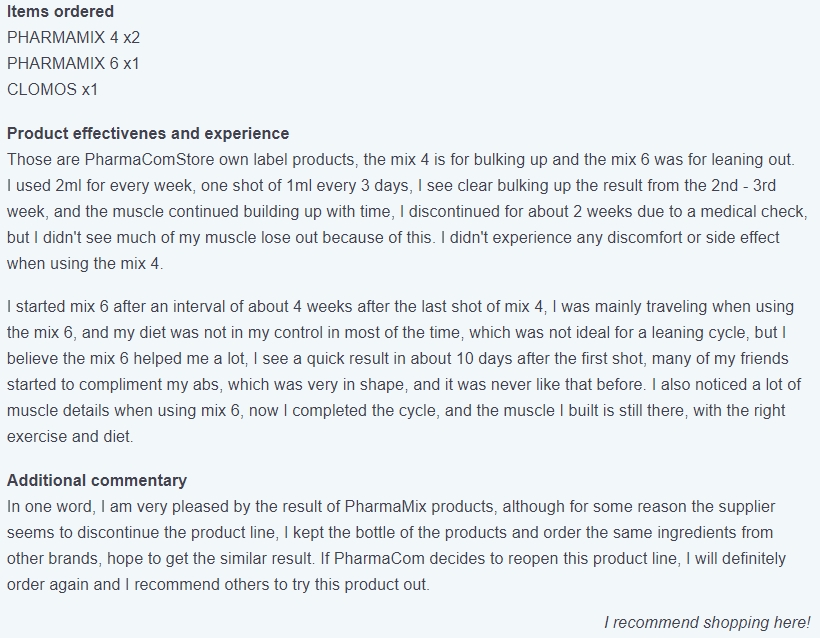Select the PHARMAMIX 4 x2 line

click(x=73, y=38)
